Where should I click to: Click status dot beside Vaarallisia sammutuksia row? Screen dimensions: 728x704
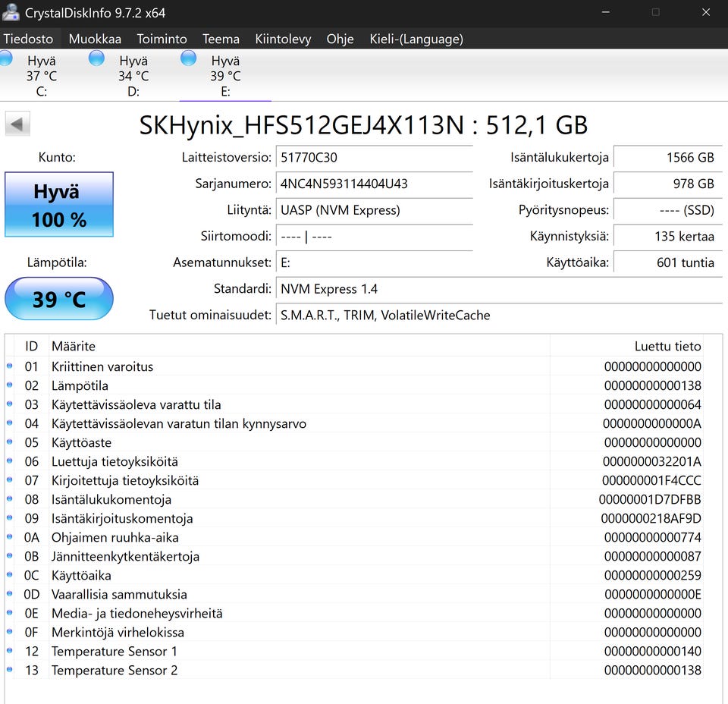tap(10, 594)
